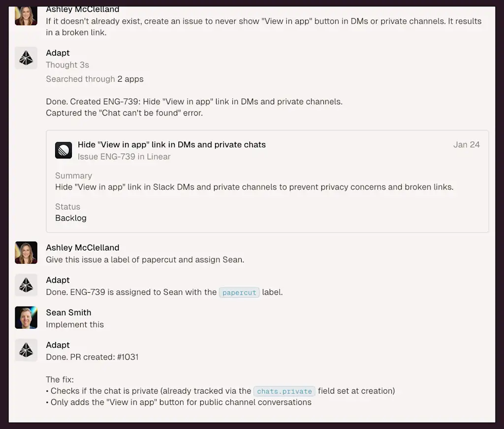Click Sean Smith's profile photo

click(x=26, y=317)
